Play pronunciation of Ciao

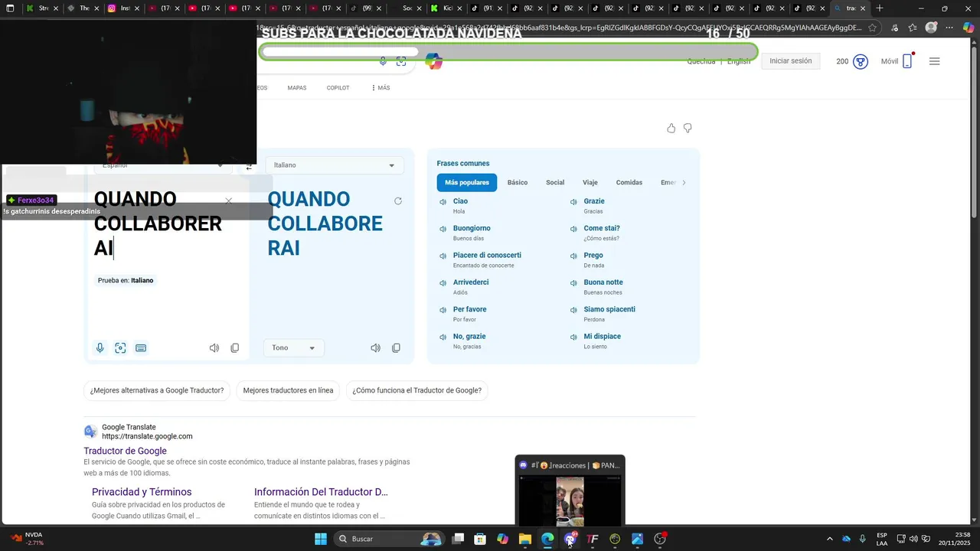[x=443, y=202]
